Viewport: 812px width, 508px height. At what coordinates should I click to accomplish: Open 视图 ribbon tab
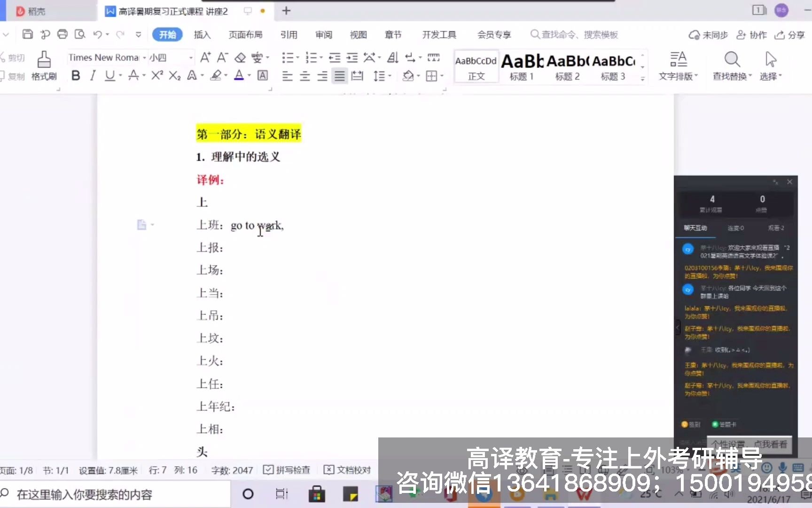(358, 34)
